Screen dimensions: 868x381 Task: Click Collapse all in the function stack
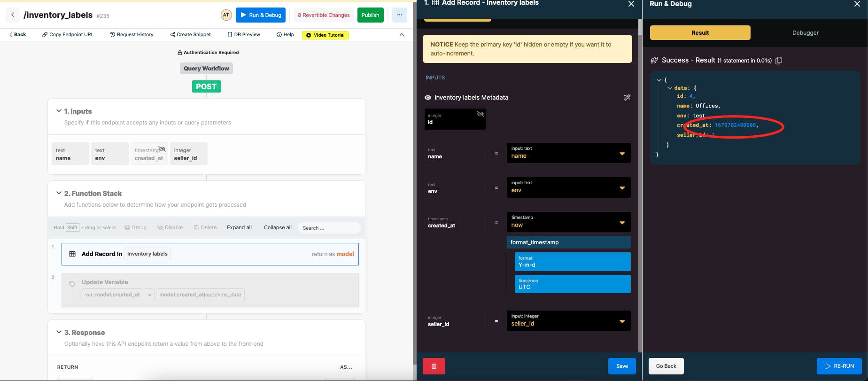pos(278,228)
